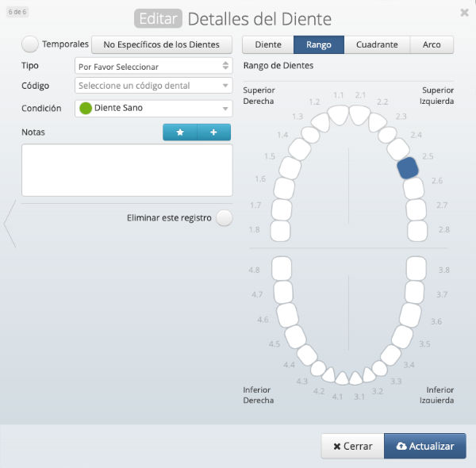Toggle the Temporales switch

point(30,44)
